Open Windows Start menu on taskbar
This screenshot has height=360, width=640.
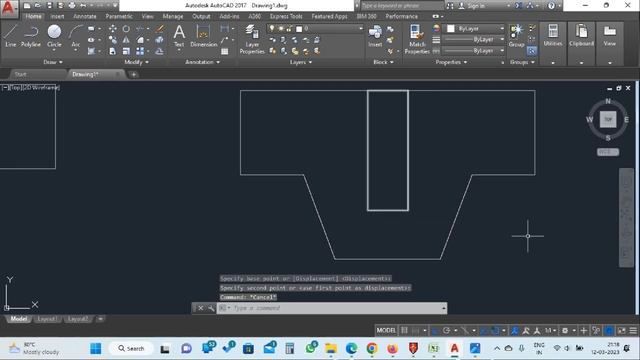[x=96, y=349]
